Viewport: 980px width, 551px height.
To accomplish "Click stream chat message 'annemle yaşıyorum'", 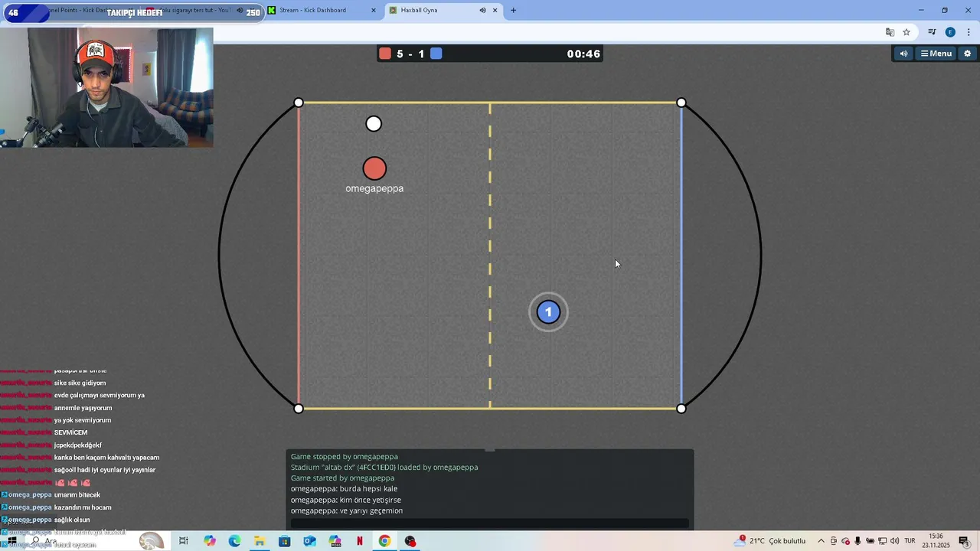I will (83, 408).
